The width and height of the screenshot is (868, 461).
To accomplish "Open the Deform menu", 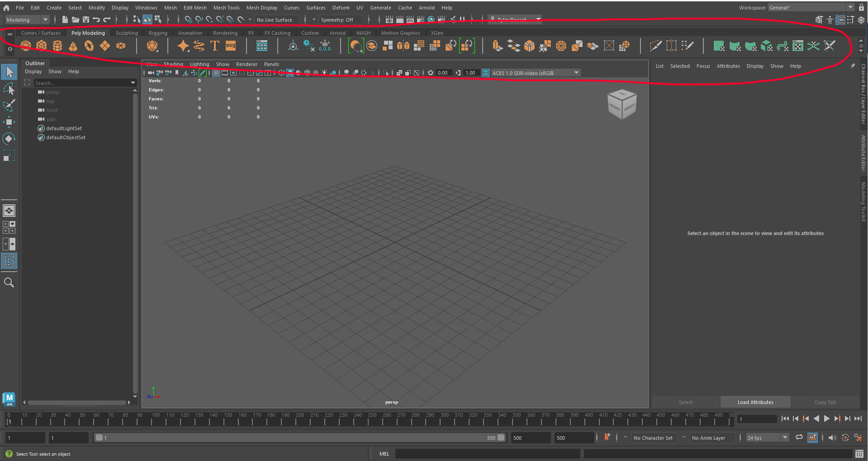I will click(341, 8).
